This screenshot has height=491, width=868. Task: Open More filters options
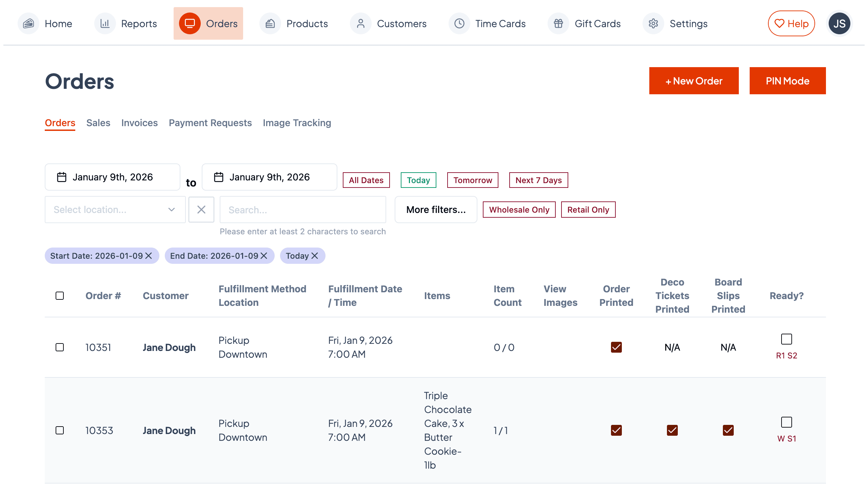click(436, 210)
